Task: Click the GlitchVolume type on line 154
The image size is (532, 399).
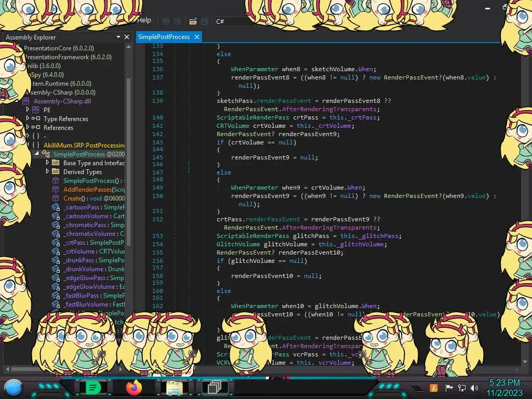Action: [238, 244]
